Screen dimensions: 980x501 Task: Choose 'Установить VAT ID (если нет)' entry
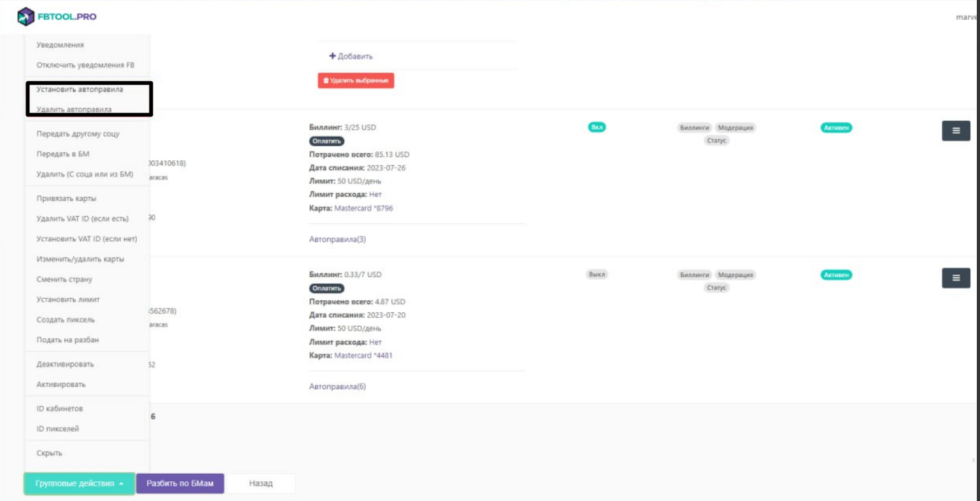click(87, 239)
